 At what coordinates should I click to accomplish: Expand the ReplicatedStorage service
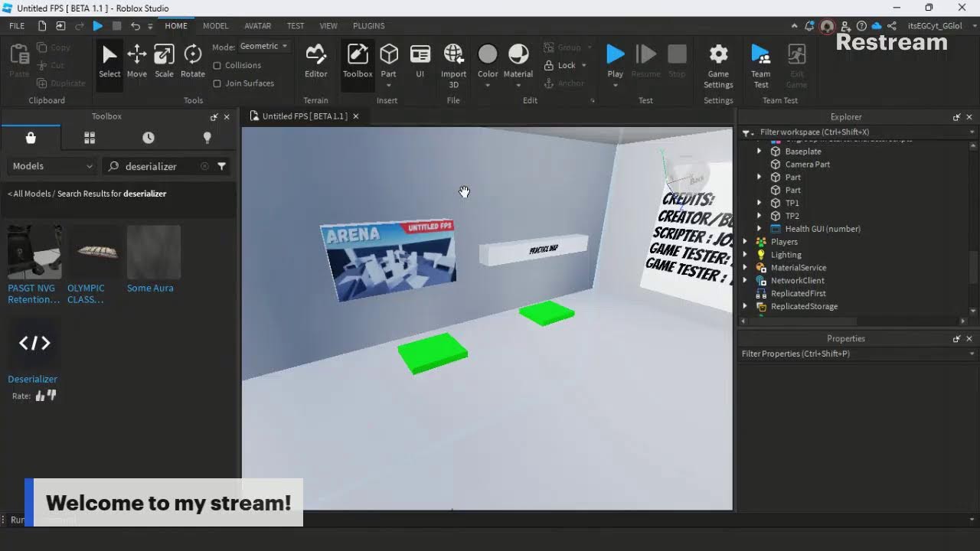pos(745,306)
